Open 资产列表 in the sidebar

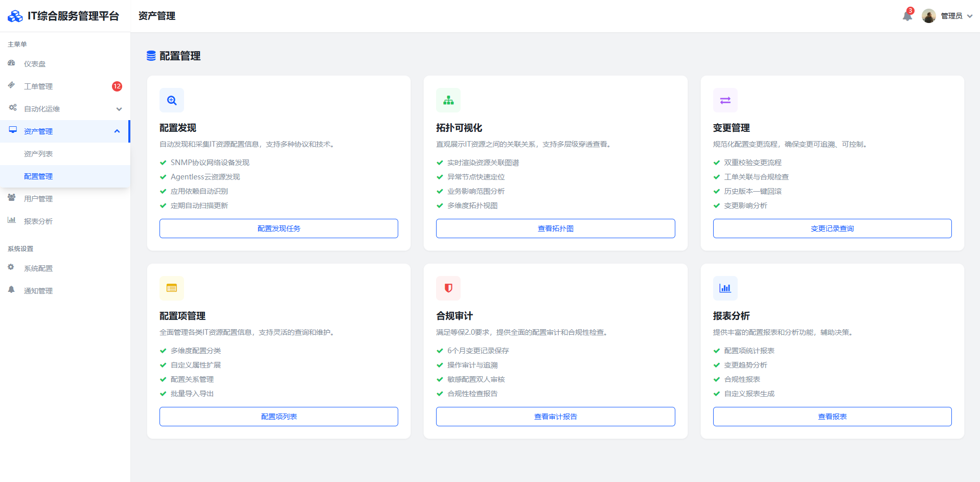[38, 154]
